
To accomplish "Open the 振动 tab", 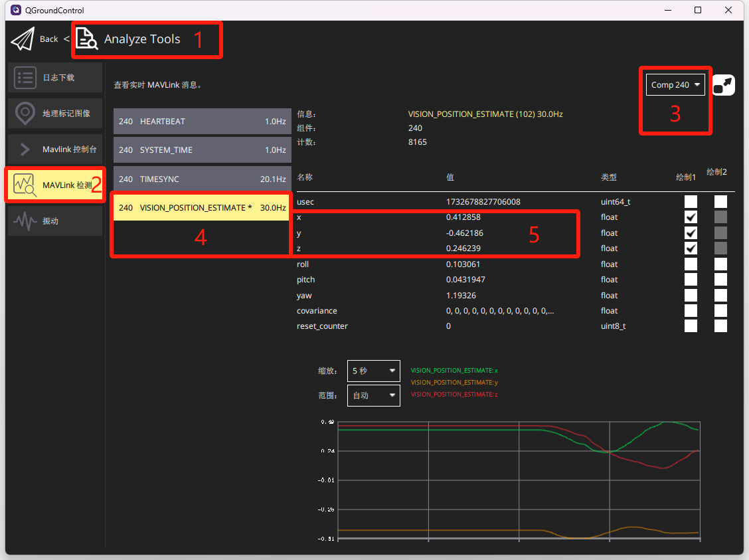I will (x=55, y=221).
